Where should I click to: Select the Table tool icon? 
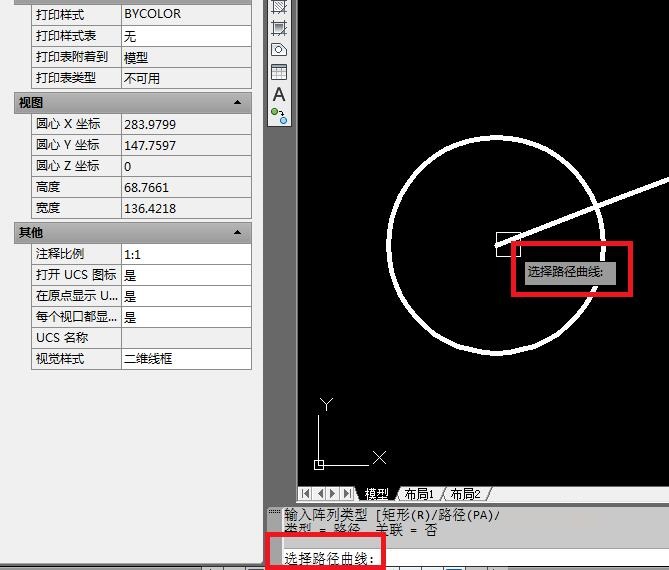pos(279,72)
